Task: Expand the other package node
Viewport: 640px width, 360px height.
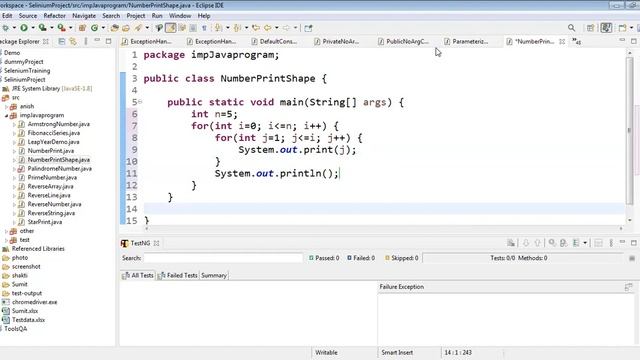Action: (7, 231)
